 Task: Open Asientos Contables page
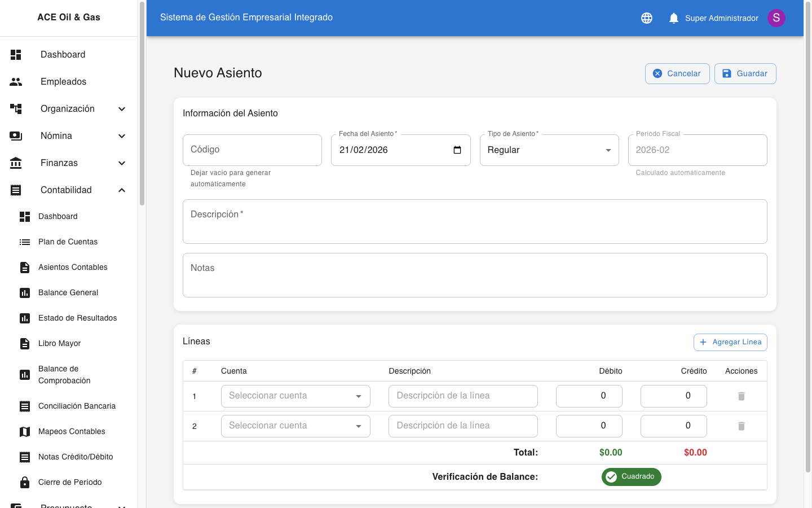pos(73,267)
